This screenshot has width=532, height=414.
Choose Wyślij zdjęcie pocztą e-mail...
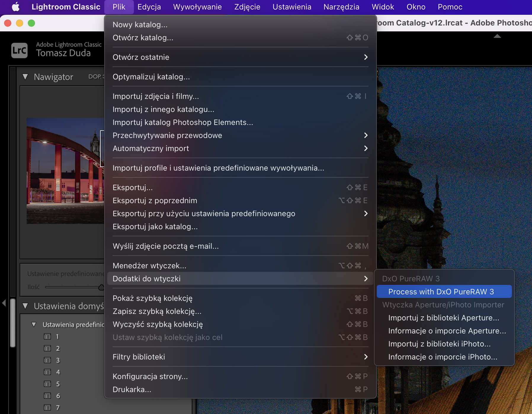(240, 246)
